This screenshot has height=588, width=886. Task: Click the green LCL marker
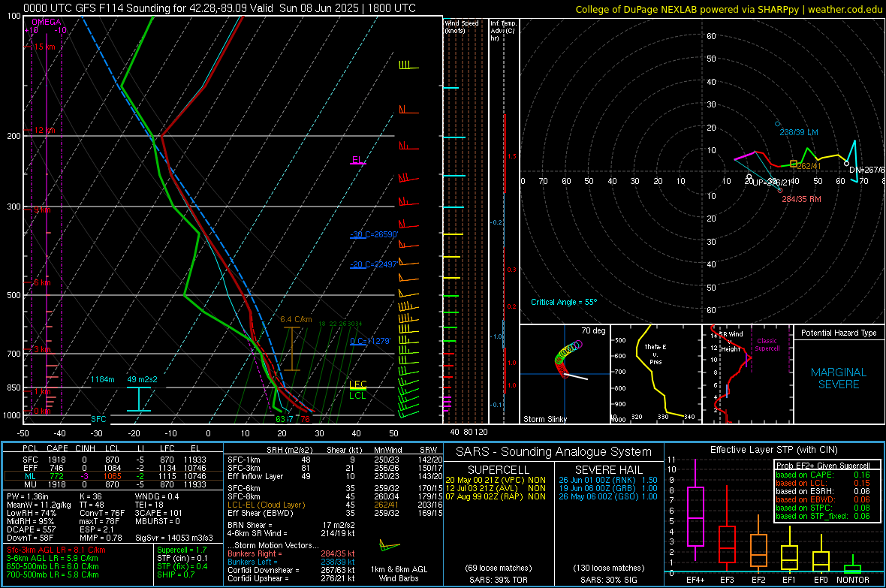tap(357, 395)
